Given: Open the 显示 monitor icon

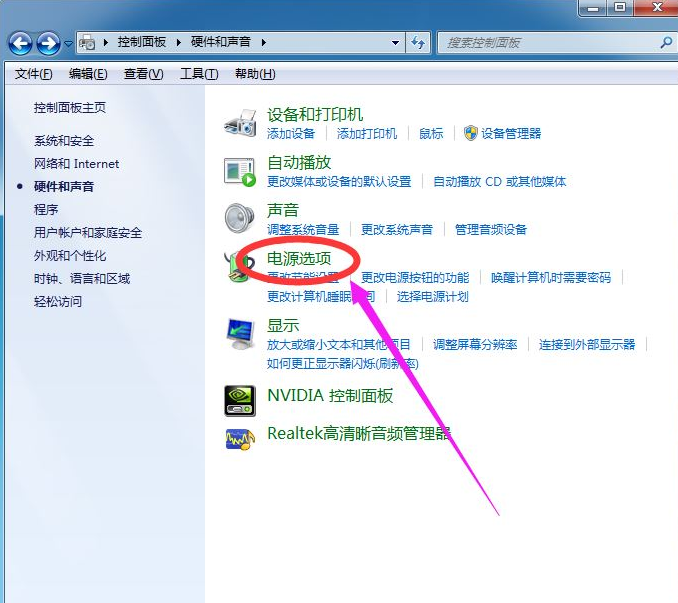Looking at the screenshot, I should 240,332.
